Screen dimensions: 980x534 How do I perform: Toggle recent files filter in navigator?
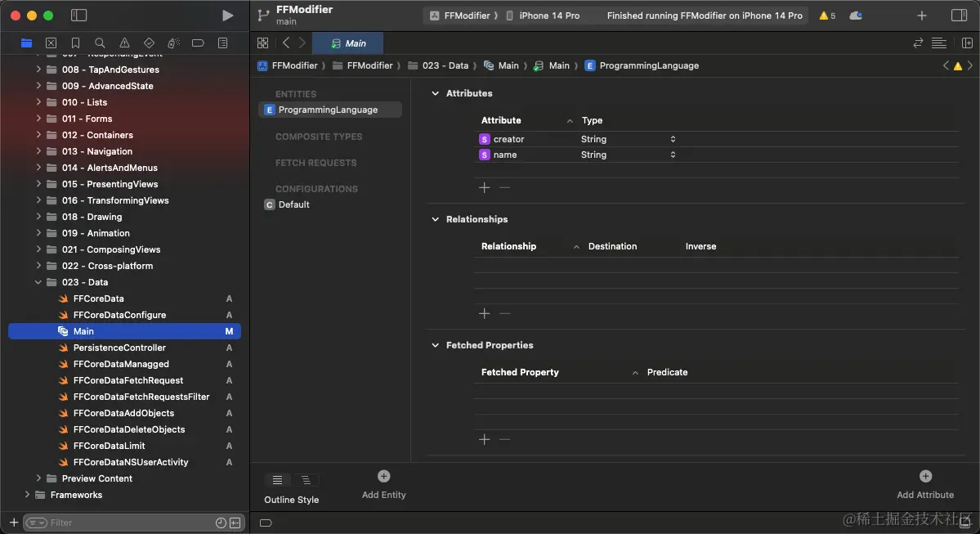pyautogui.click(x=221, y=523)
